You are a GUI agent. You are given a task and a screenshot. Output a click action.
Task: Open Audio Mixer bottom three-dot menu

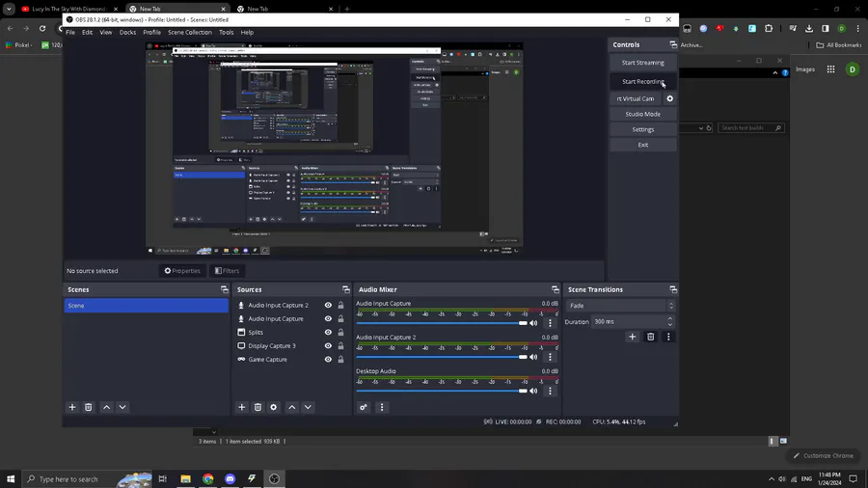tap(381, 407)
